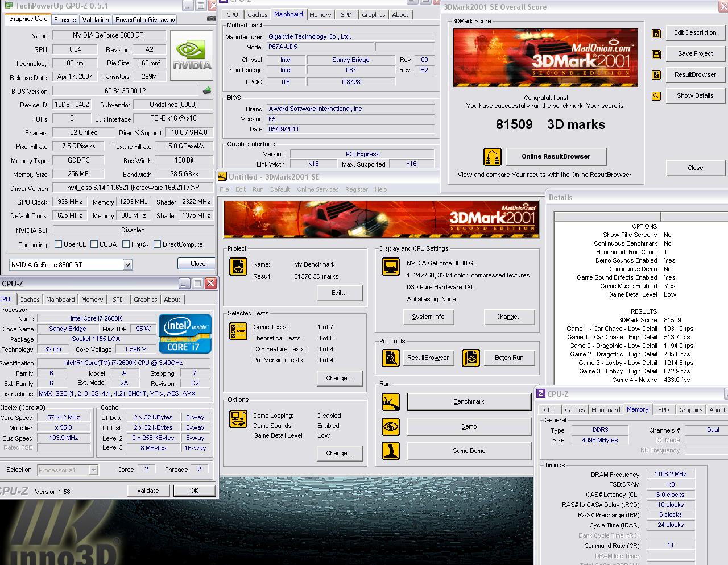Click the Edit Description button
The height and width of the screenshot is (565, 728).
[x=695, y=32]
